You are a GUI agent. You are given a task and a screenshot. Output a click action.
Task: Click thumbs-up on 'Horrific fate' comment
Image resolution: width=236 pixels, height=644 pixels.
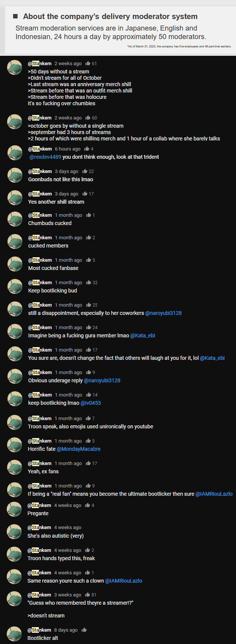tap(88, 441)
